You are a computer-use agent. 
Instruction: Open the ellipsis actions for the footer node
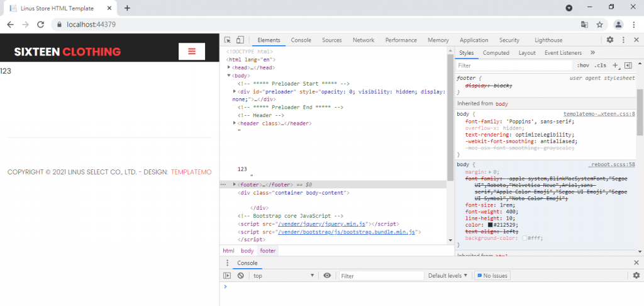click(x=223, y=184)
